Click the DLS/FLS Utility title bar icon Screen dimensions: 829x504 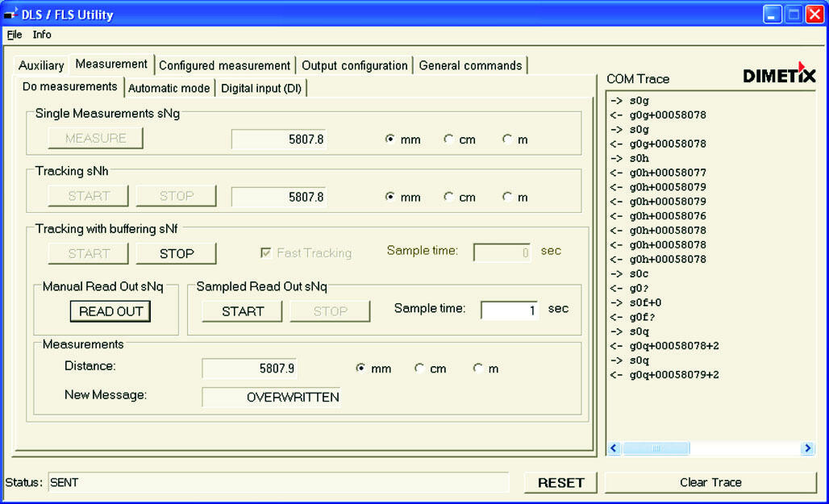tap(11, 14)
